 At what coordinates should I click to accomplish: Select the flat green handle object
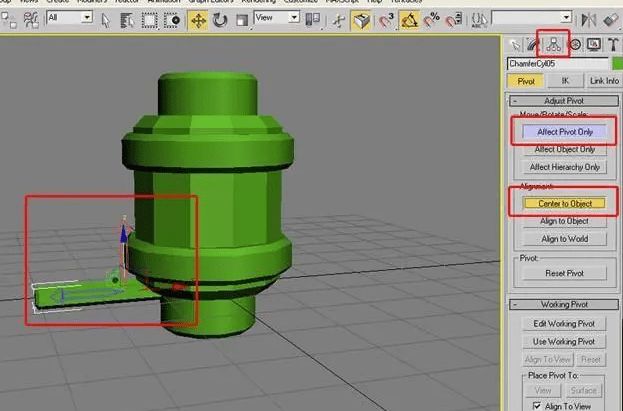coord(91,295)
